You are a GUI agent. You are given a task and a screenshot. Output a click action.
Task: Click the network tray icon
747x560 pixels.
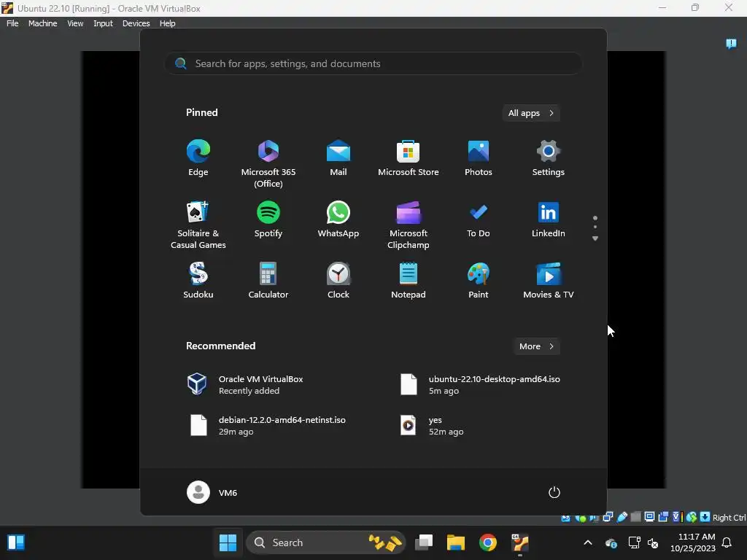(634, 542)
